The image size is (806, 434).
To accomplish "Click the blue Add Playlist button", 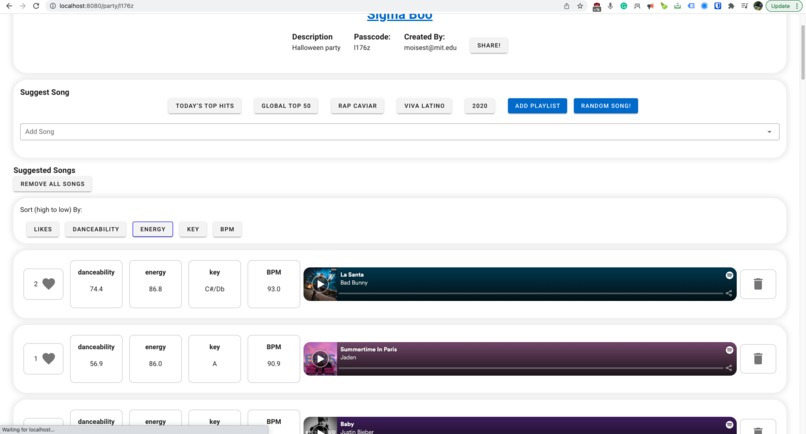I will tap(537, 106).
